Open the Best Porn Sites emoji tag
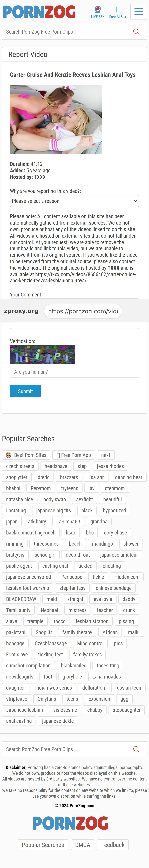 coord(26,455)
